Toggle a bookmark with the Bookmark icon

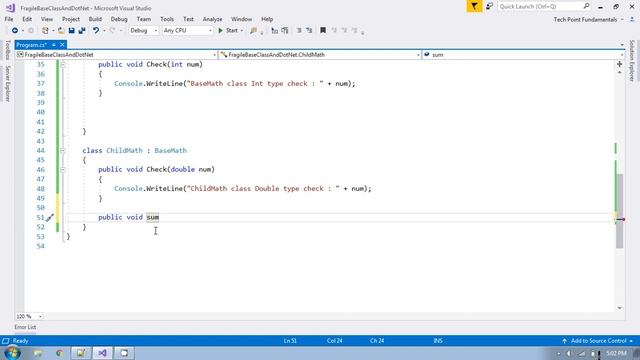click(323, 31)
